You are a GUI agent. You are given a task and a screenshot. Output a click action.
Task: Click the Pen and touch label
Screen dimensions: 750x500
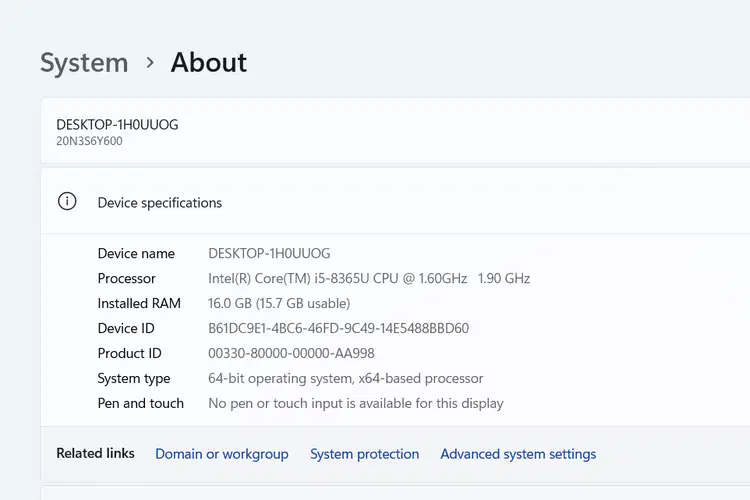(141, 403)
